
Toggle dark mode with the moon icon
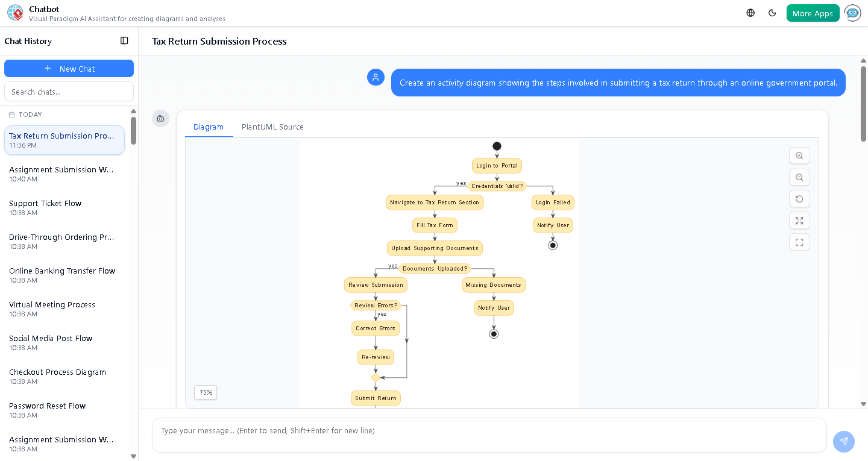coord(772,12)
